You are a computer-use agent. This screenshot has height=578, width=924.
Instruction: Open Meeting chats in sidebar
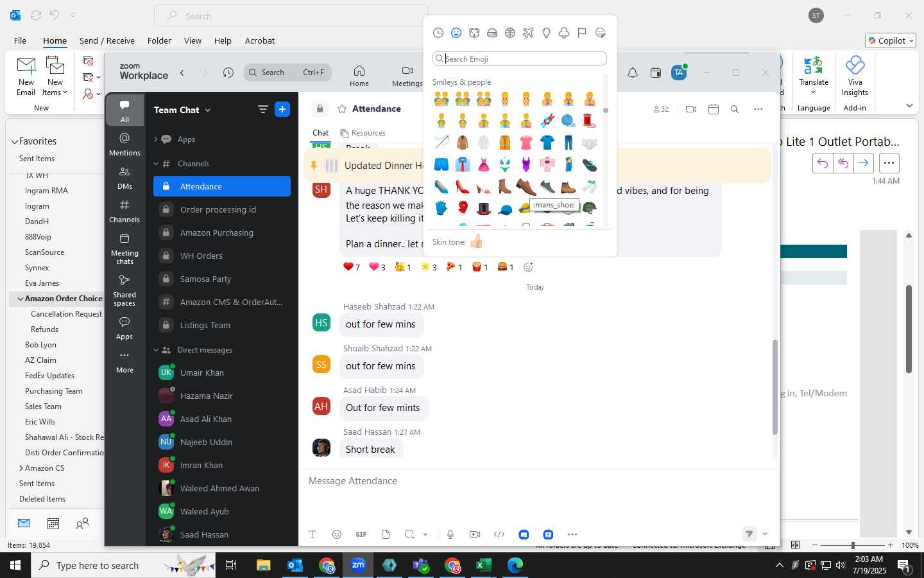[x=124, y=249]
